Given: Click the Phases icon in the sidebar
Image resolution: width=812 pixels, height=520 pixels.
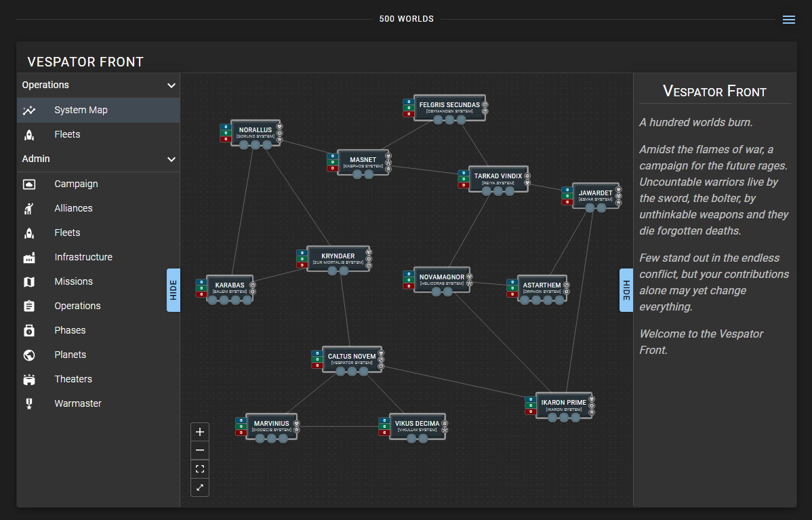Looking at the screenshot, I should pos(29,330).
